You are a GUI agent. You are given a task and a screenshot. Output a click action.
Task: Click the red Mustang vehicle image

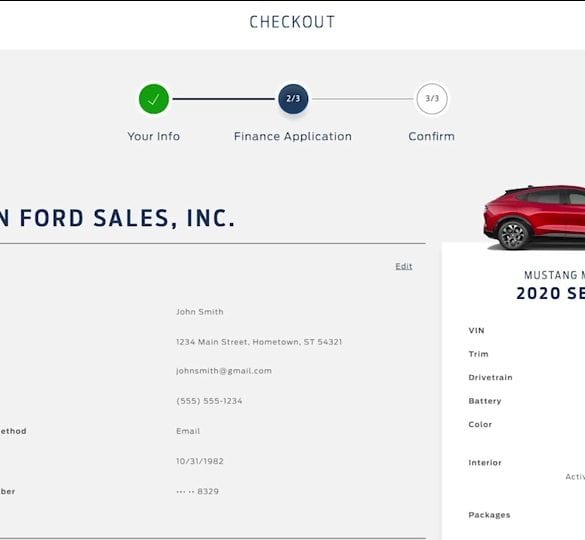click(x=534, y=217)
